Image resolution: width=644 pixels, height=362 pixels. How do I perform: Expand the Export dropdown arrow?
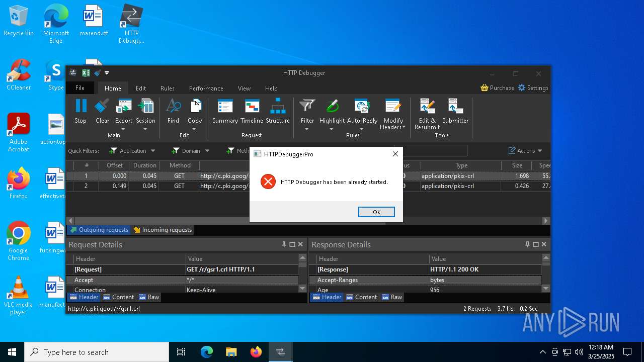pos(124,129)
